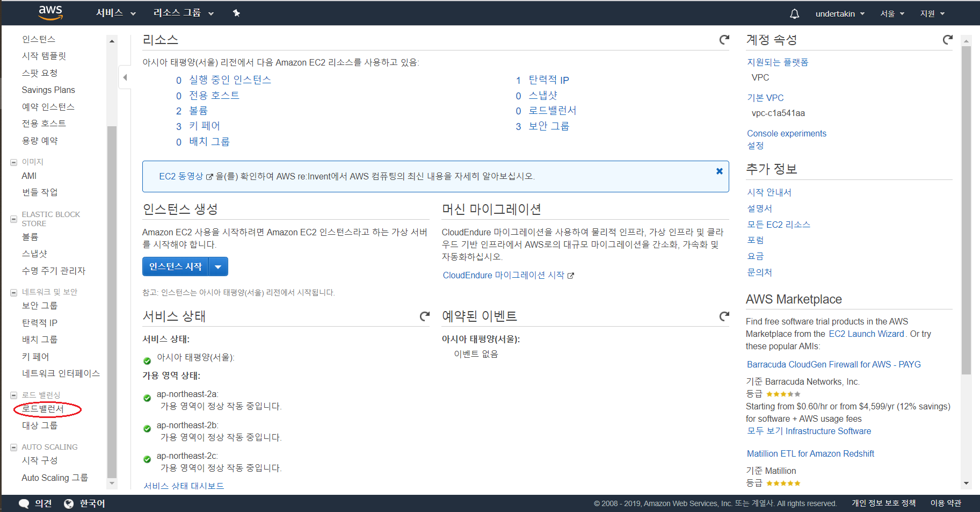The width and height of the screenshot is (980, 512).
Task: Open Auto Scaling 그룹 in the sidebar
Action: (55, 478)
